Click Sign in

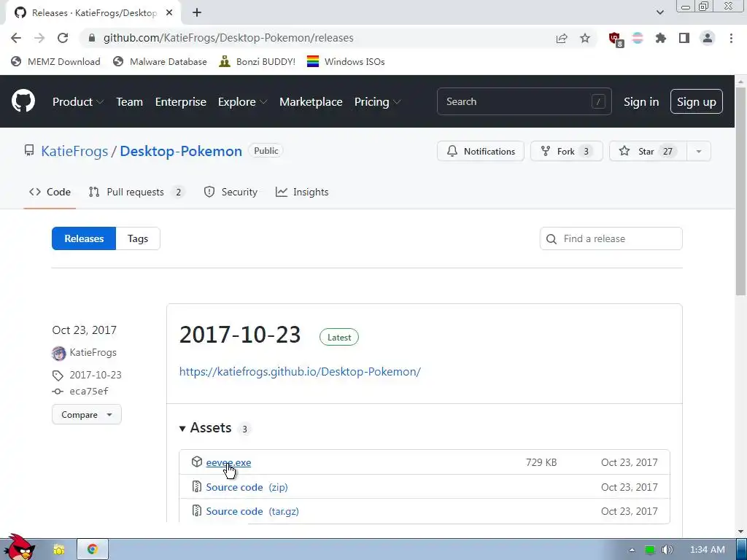point(641,101)
